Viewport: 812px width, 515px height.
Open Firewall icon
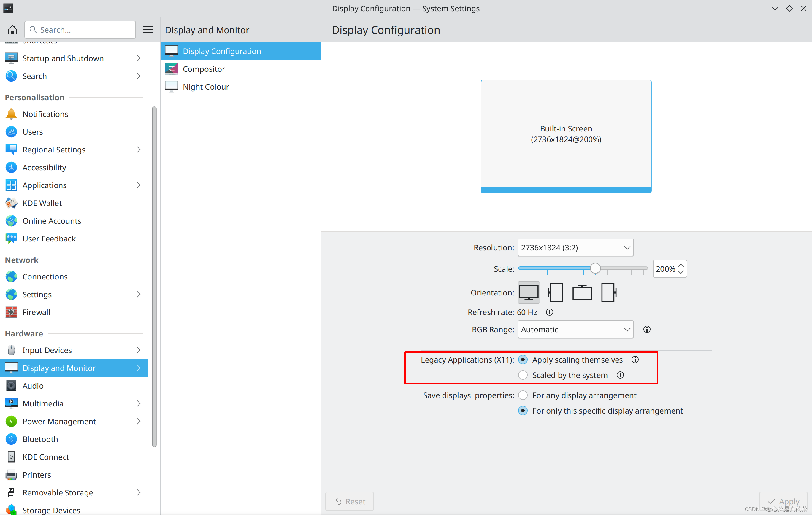(x=11, y=312)
